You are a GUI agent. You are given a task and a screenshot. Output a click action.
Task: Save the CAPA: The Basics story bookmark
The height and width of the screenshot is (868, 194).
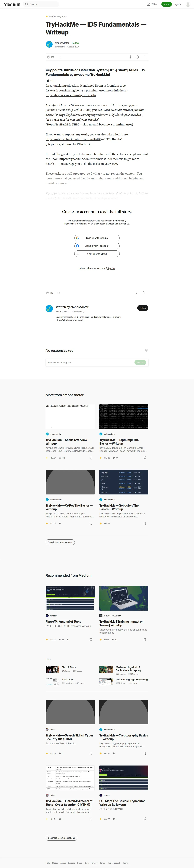click(91, 524)
